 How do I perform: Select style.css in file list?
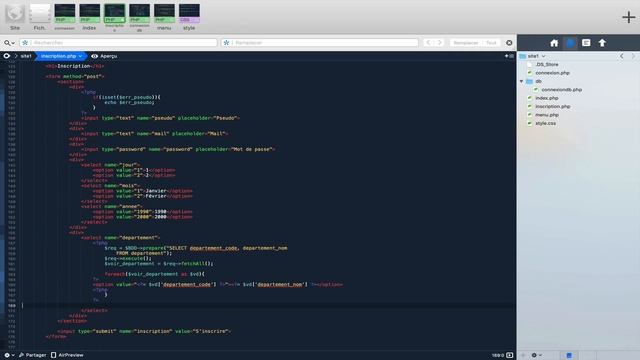545,123
